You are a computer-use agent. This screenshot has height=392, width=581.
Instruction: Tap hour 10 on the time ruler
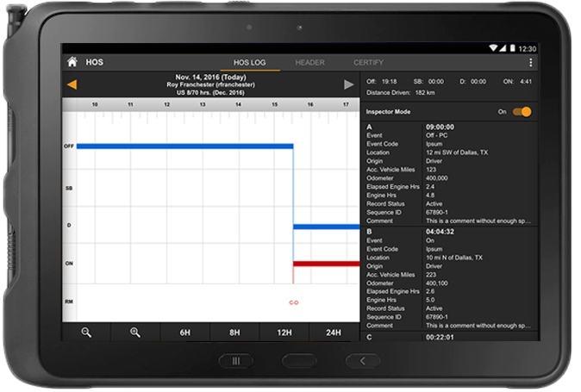(x=95, y=104)
